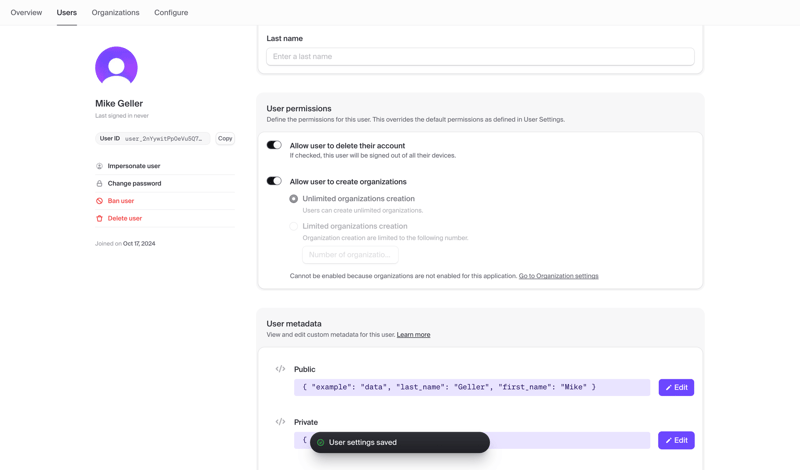Click the User settings saved toast
The width and height of the screenshot is (800, 470).
399,442
